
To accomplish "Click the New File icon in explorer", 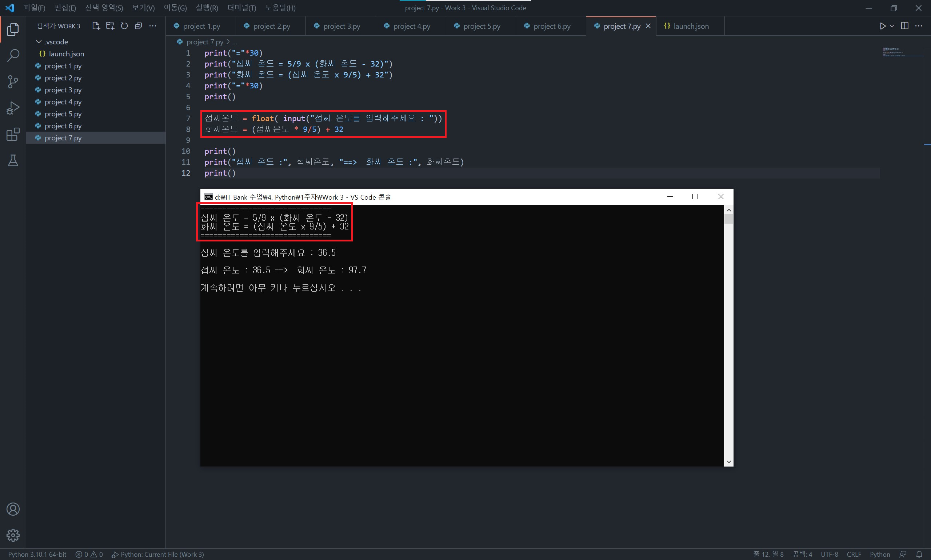I will 96,26.
